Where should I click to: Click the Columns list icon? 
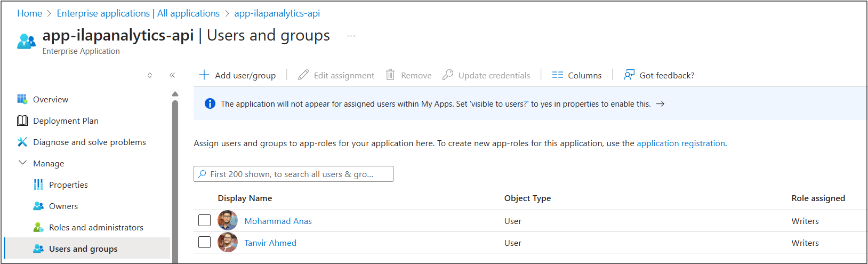point(558,75)
